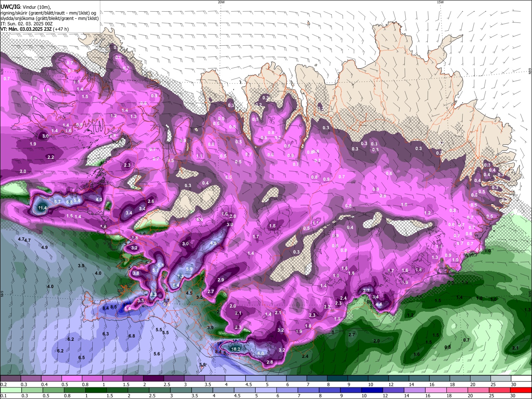The height and width of the screenshot is (399, 532).
Task: Click the '20W' longitude label at top
Action: (221, 2)
